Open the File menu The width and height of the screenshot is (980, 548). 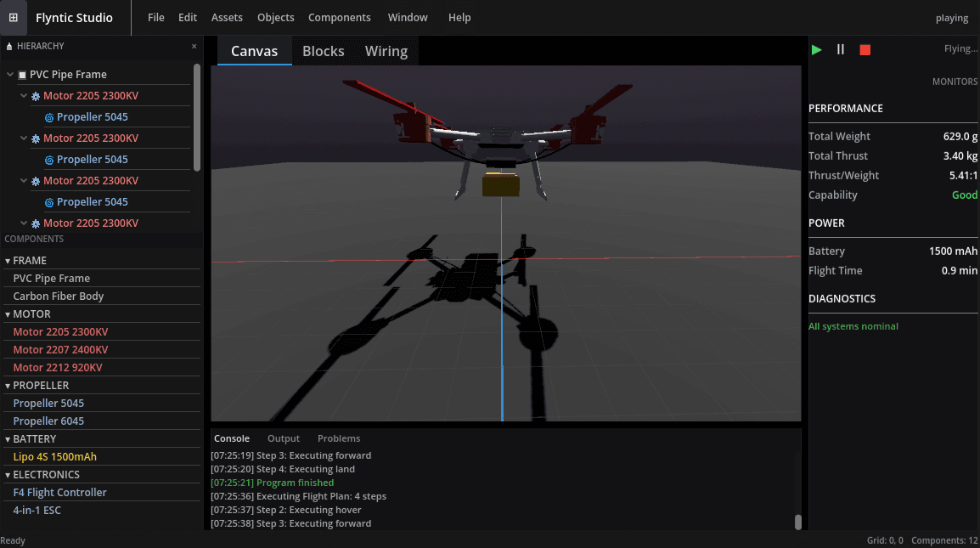pos(156,18)
